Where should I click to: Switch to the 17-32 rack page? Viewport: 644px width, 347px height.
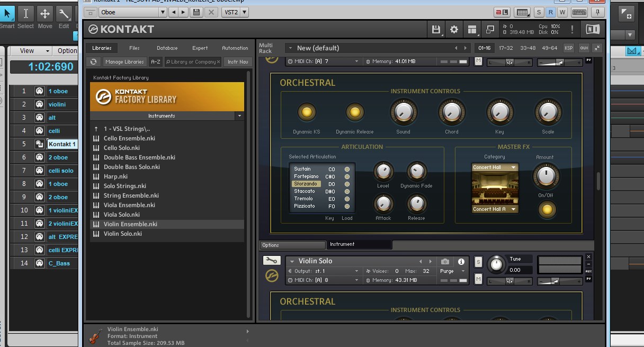(x=506, y=48)
